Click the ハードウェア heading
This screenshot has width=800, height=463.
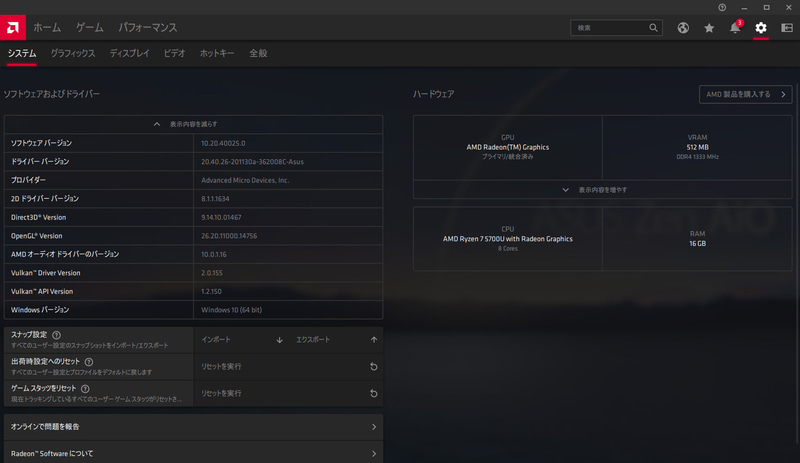[x=433, y=94]
